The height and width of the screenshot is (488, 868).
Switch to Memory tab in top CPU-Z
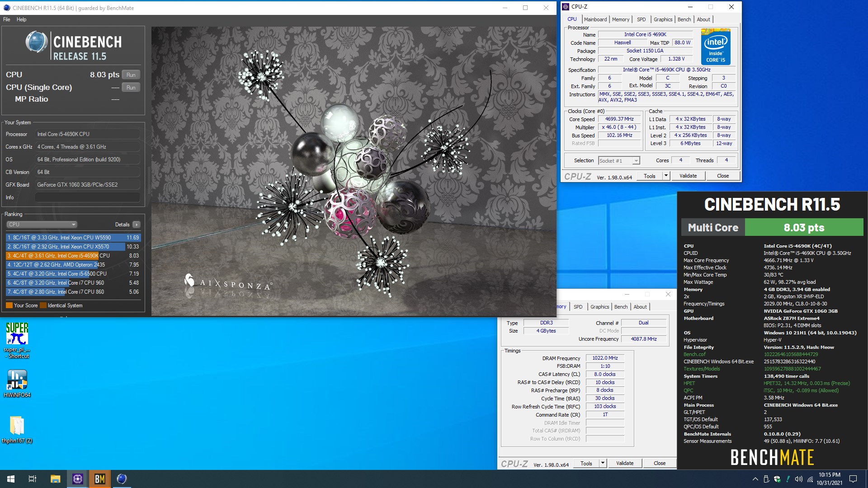pyautogui.click(x=620, y=19)
